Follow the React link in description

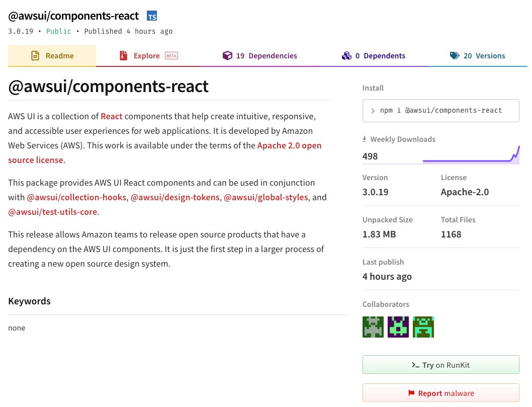click(111, 116)
